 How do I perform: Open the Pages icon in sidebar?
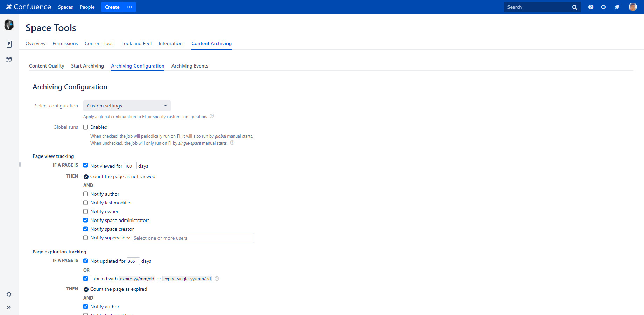pyautogui.click(x=9, y=44)
